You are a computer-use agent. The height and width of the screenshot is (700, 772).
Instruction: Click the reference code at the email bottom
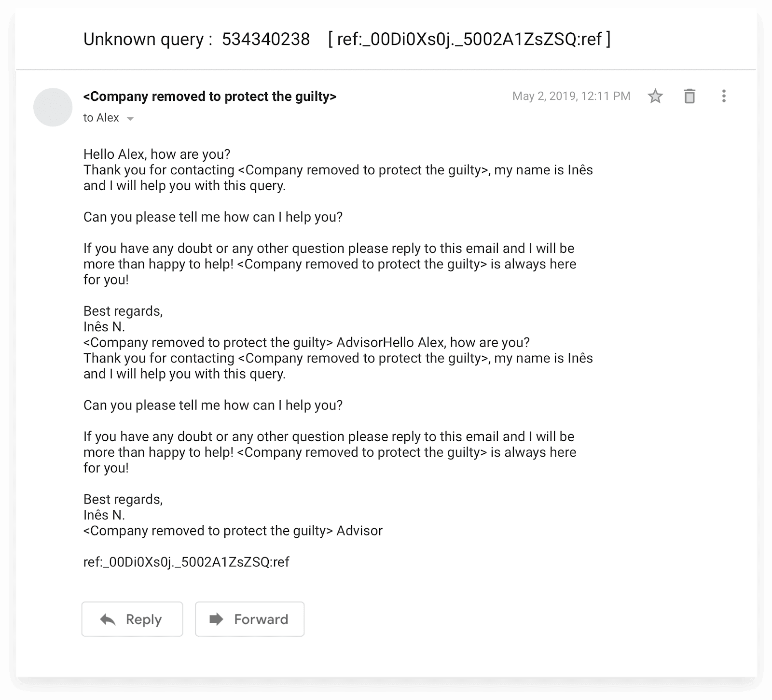(186, 562)
